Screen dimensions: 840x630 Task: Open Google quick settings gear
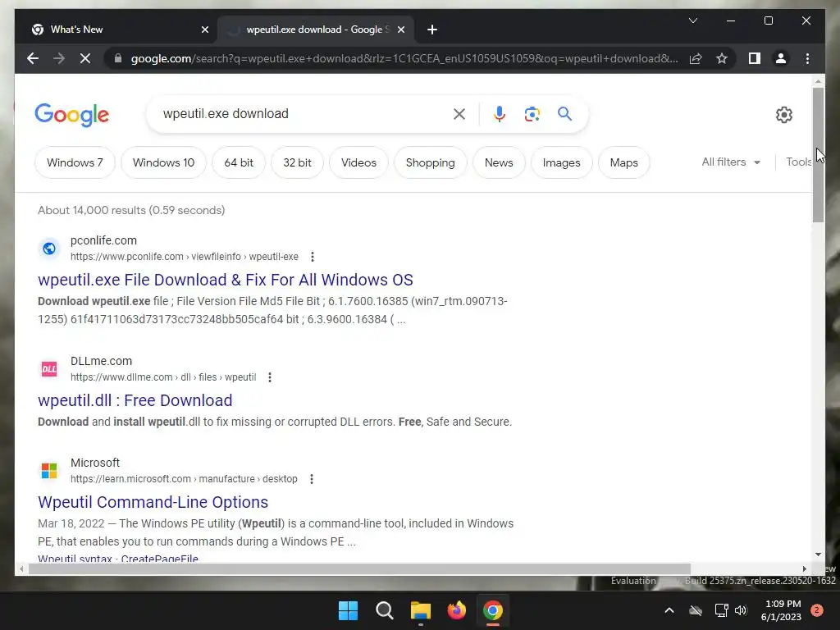pos(783,115)
